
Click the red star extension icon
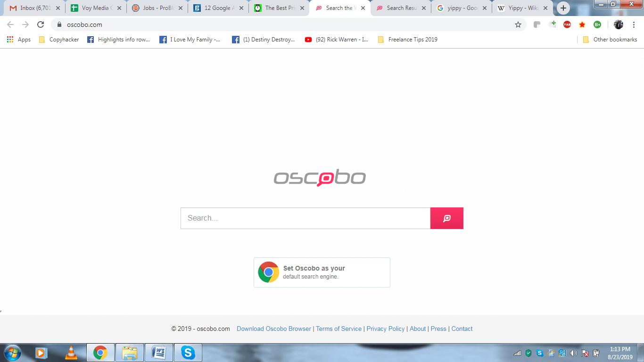[582, 25]
